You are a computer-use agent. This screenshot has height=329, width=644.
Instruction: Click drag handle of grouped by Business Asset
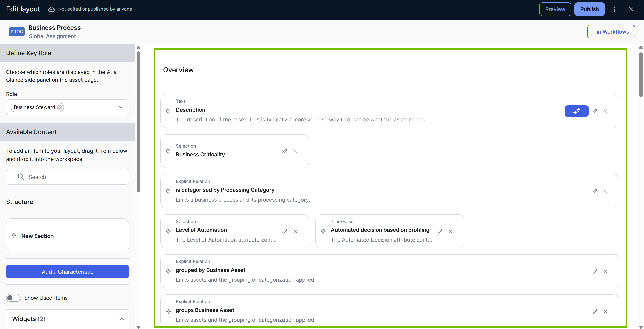(168, 271)
